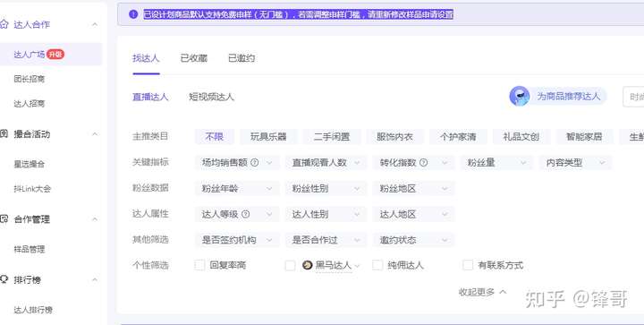Viewport: 644px width, 325px height.
Task: Switch to the 找达人 tab
Action: 146,58
